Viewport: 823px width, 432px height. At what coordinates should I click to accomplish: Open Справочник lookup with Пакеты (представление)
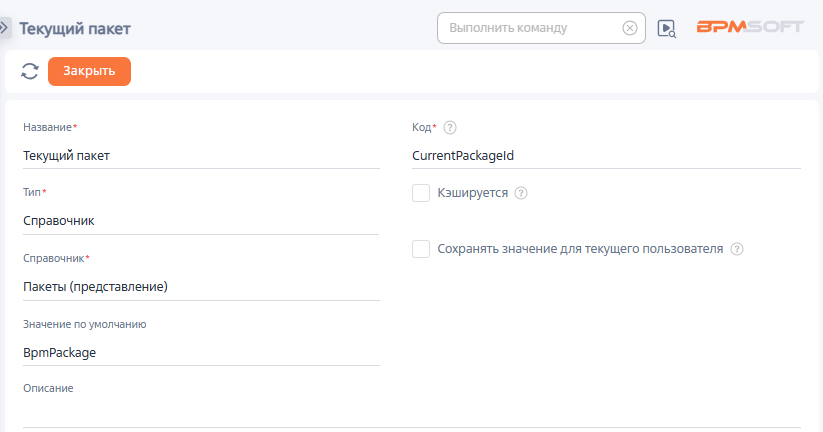click(x=200, y=286)
